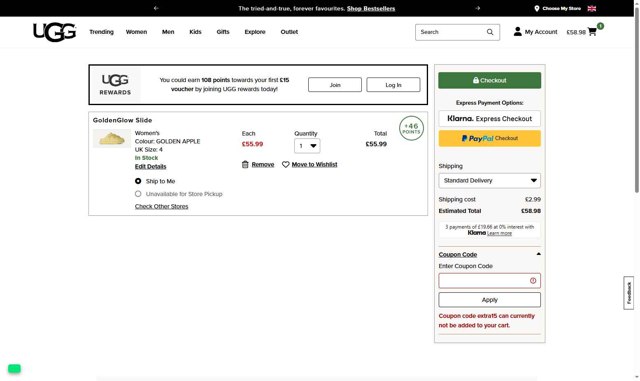Open the Kids menu
Image resolution: width=640 pixels, height=381 pixels.
(x=195, y=32)
